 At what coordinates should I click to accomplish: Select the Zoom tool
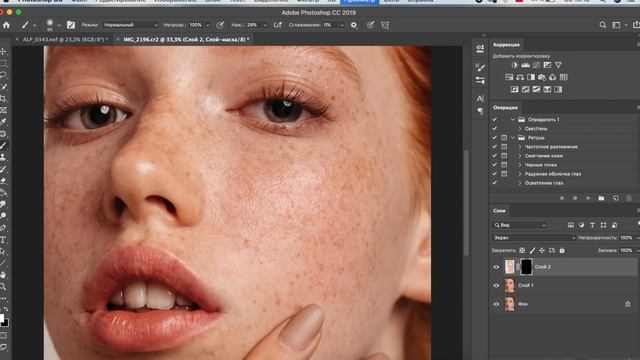tap(3, 287)
